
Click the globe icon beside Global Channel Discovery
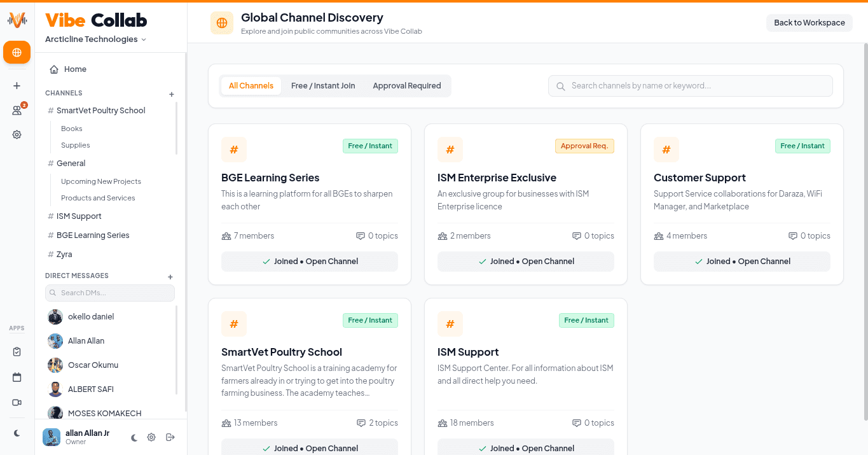[x=222, y=23]
